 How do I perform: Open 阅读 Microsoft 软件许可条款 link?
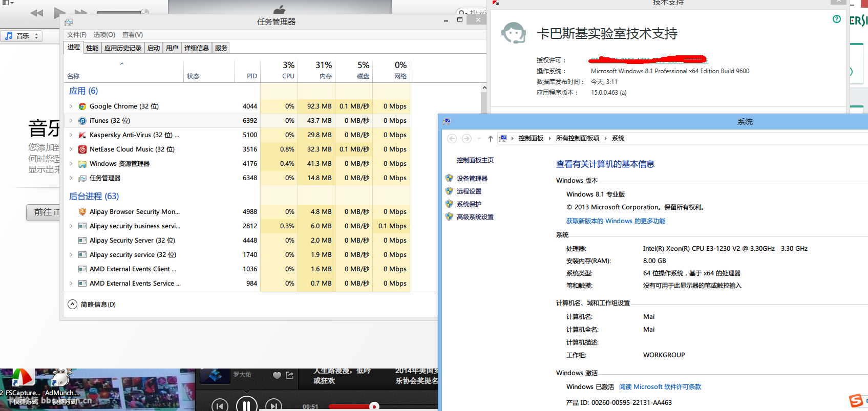click(660, 387)
